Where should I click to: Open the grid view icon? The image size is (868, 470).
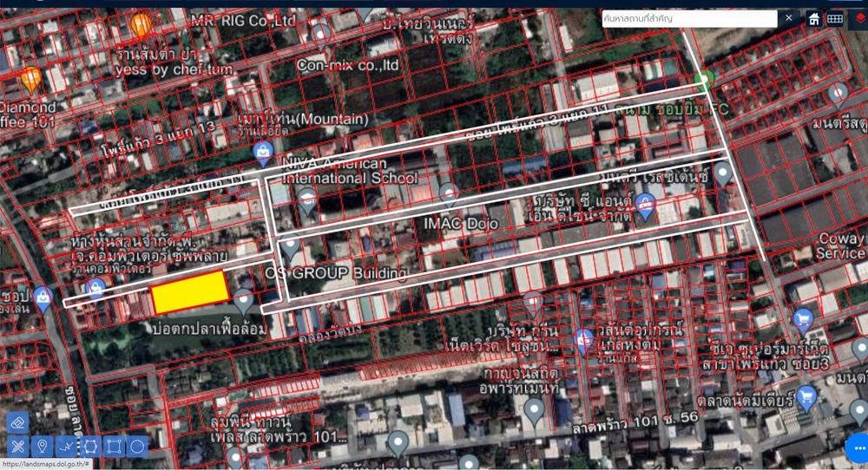[x=835, y=18]
